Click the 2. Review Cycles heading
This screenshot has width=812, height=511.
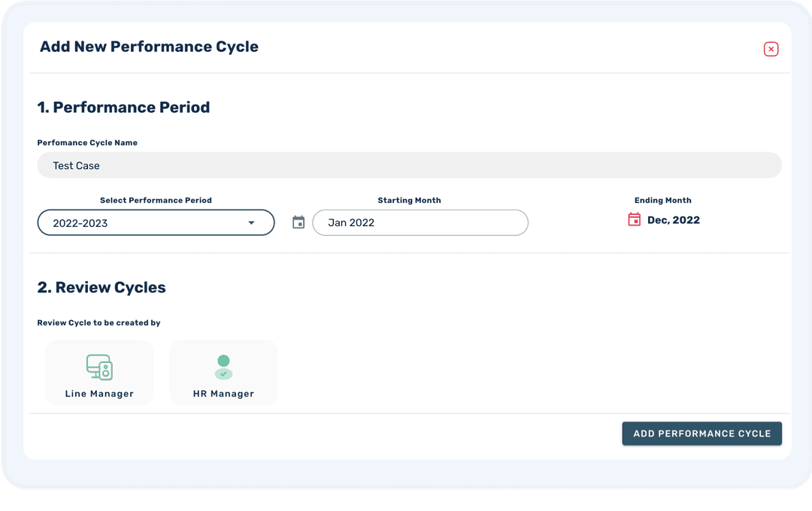click(x=101, y=287)
